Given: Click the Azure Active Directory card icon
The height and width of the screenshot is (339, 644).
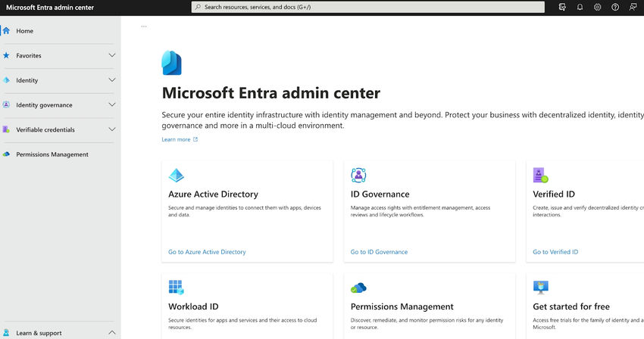Looking at the screenshot, I should (x=177, y=176).
